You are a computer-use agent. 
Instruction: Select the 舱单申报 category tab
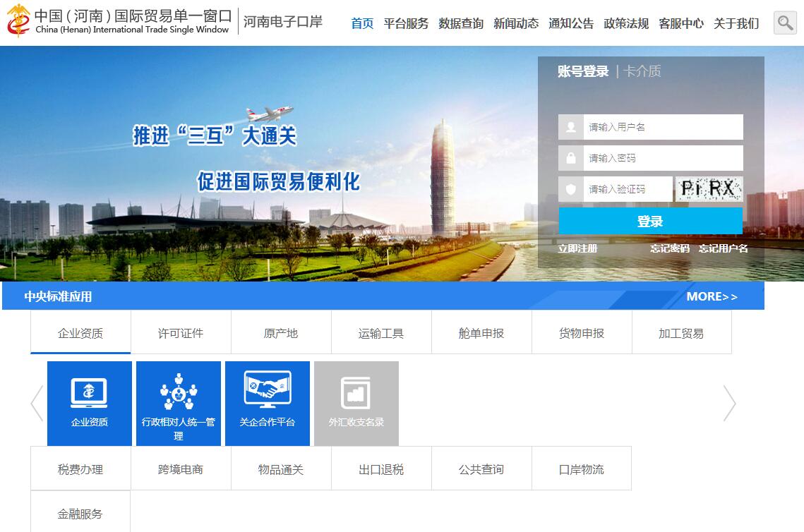pyautogui.click(x=481, y=333)
